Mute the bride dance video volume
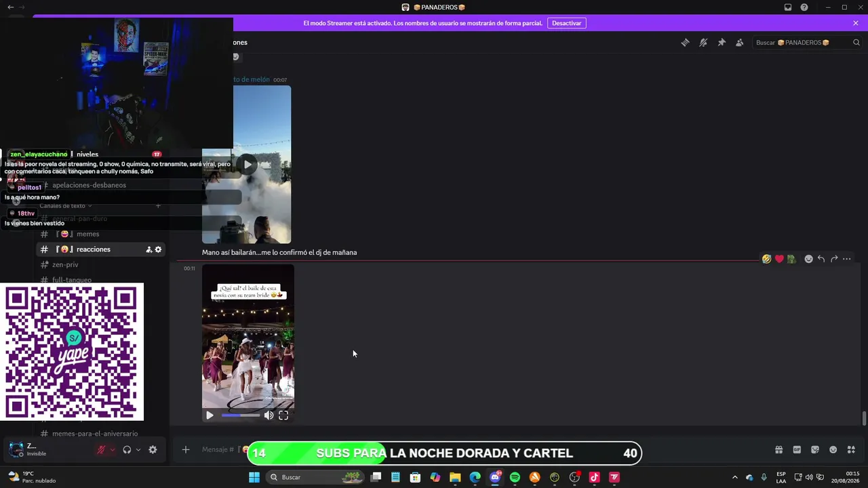Screen dimensions: 868x488 (x=269, y=415)
